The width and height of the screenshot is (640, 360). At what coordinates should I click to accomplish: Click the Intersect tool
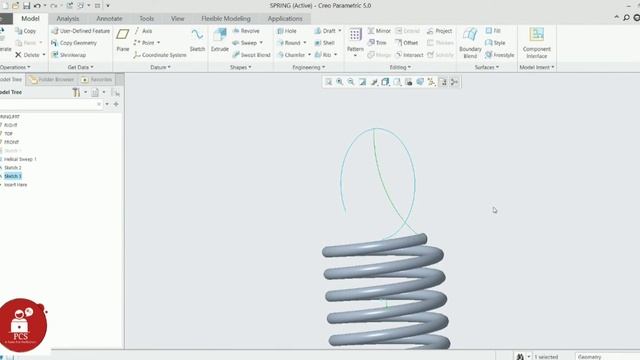tap(409, 55)
